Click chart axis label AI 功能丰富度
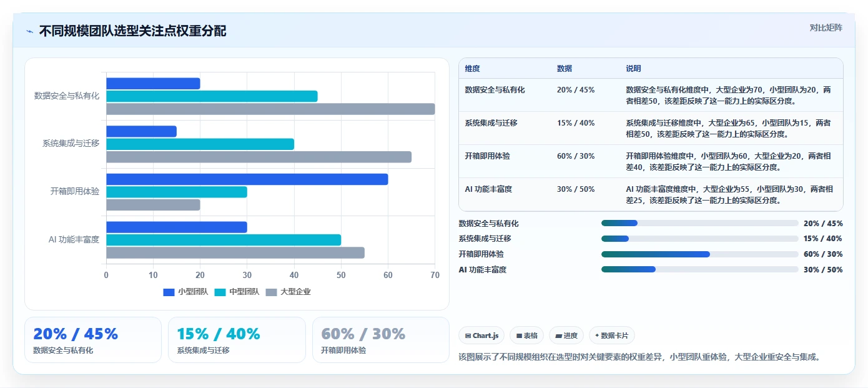 (74, 240)
